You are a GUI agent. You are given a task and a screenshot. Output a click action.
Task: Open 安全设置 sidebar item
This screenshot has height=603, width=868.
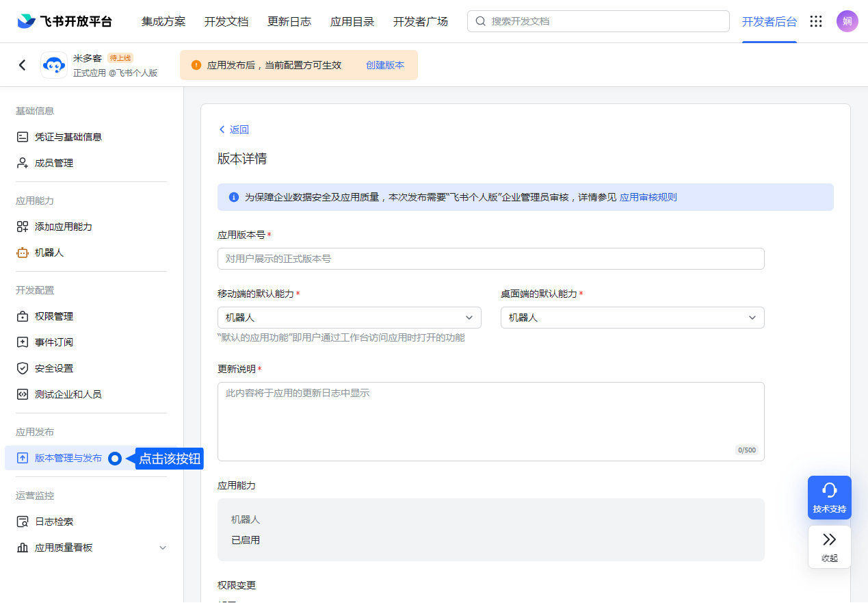(53, 368)
